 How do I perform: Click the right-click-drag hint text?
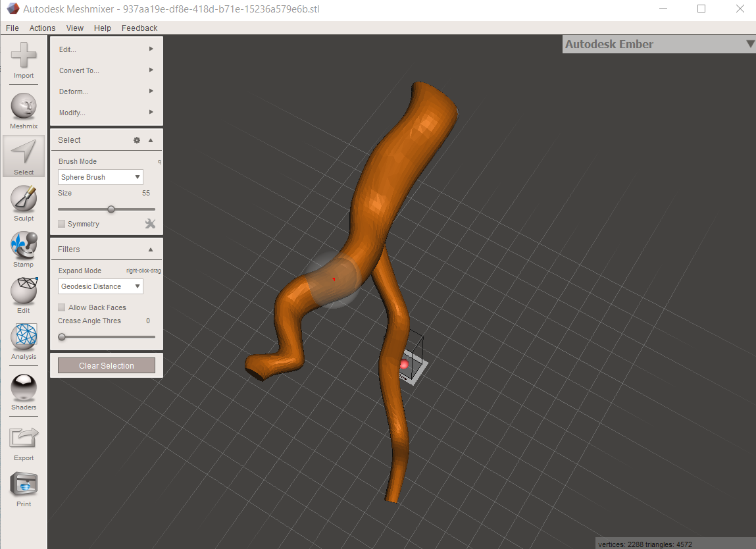click(143, 271)
